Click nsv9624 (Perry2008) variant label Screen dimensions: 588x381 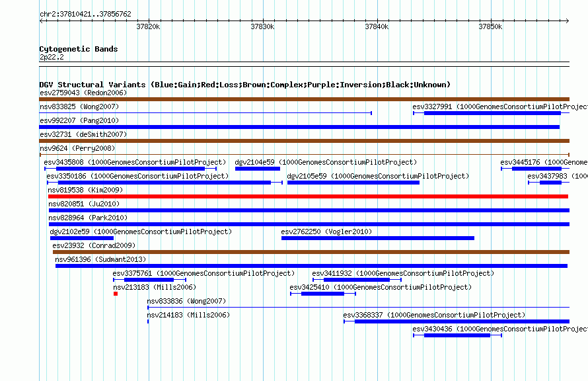click(x=77, y=148)
